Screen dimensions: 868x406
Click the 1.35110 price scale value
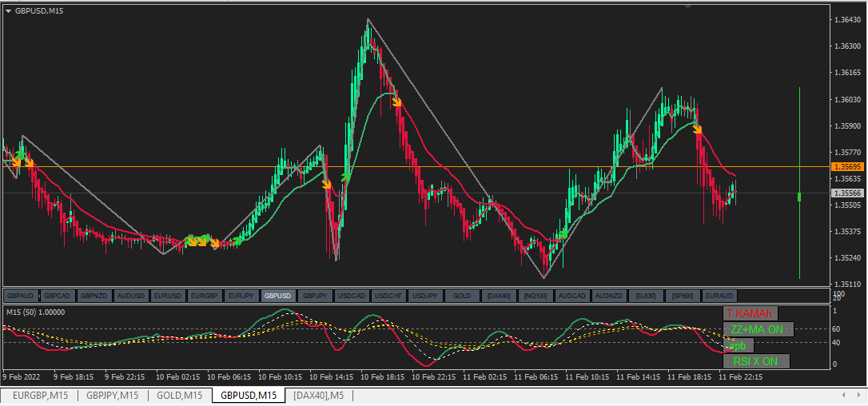tap(847, 285)
